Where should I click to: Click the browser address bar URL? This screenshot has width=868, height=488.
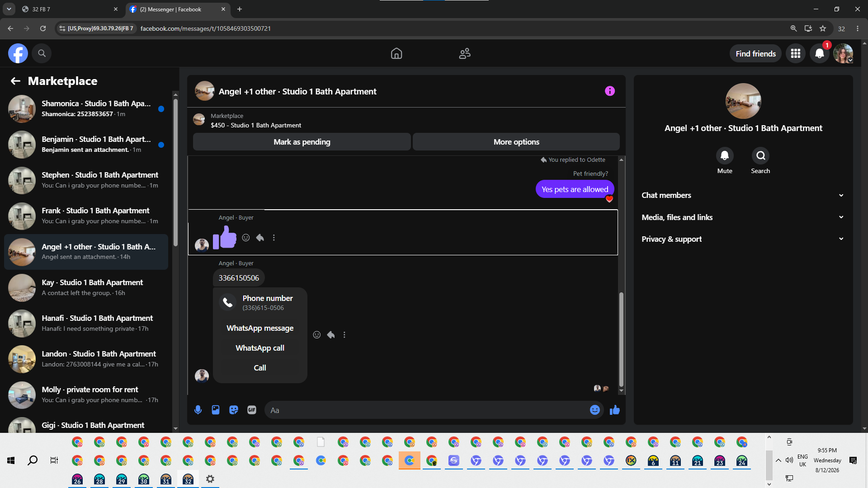206,28
